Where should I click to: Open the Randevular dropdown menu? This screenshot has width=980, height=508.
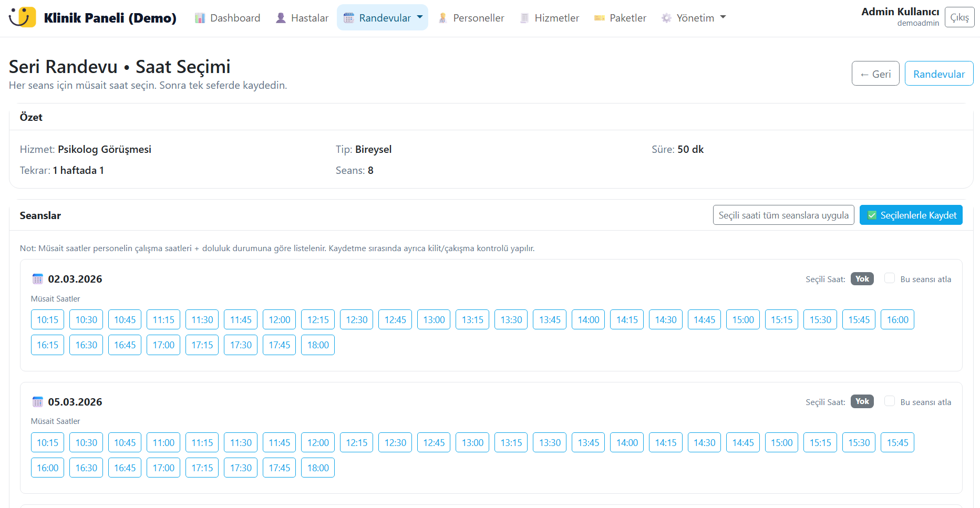[x=383, y=18]
